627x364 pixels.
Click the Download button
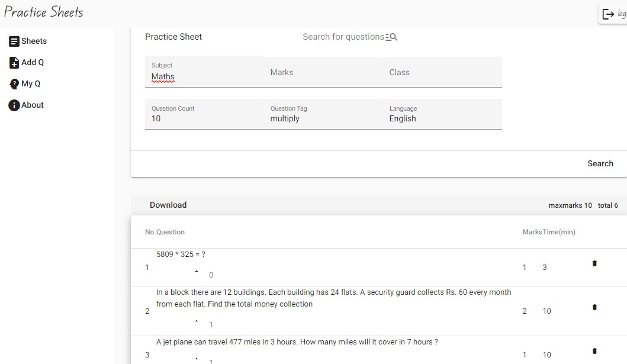click(x=168, y=205)
